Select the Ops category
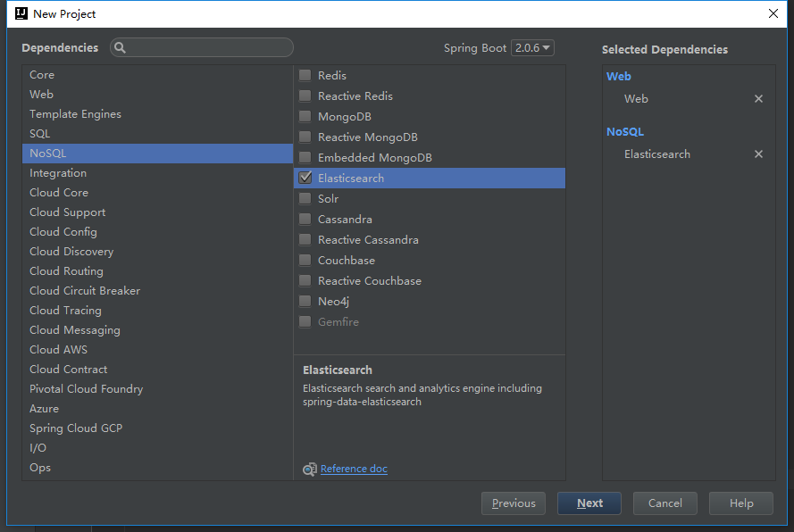The height and width of the screenshot is (532, 794). 157,468
